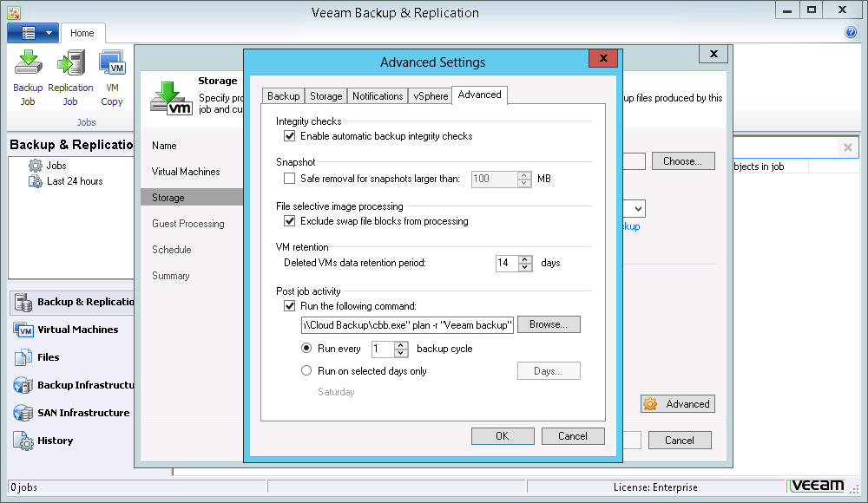Open History navigation pane

pos(71,441)
